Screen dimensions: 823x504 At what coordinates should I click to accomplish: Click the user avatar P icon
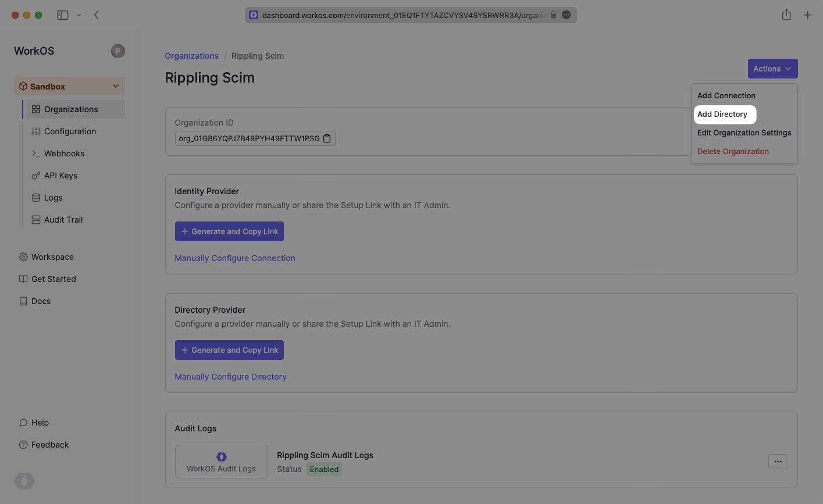[118, 51]
